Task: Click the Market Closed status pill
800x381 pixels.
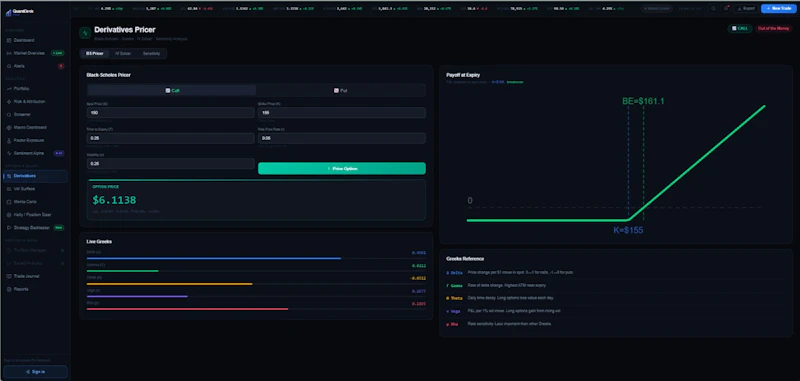Action: point(657,8)
